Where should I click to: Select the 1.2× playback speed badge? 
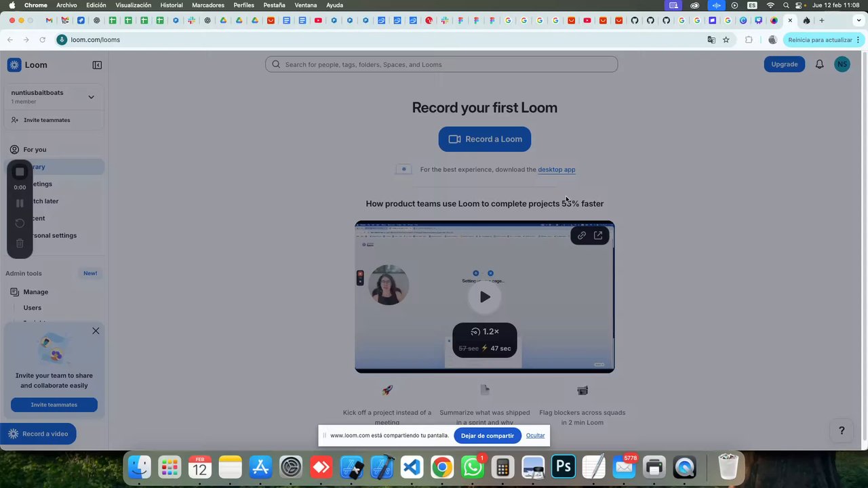tap(485, 331)
